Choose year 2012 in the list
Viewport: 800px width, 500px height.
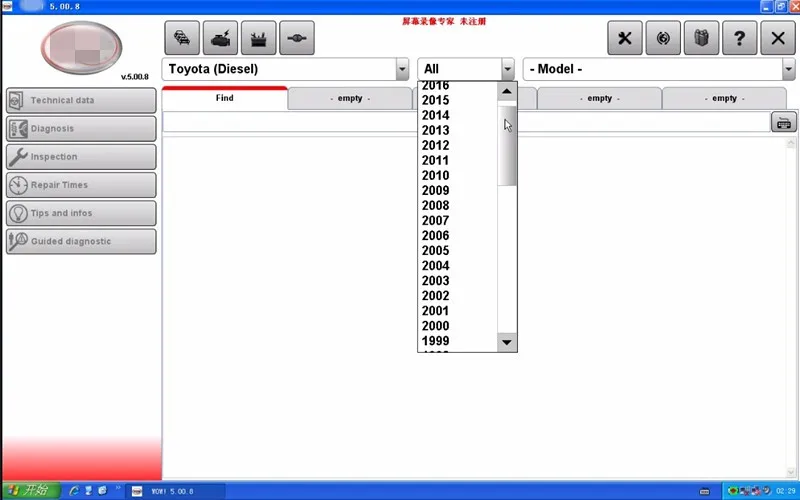coord(435,145)
